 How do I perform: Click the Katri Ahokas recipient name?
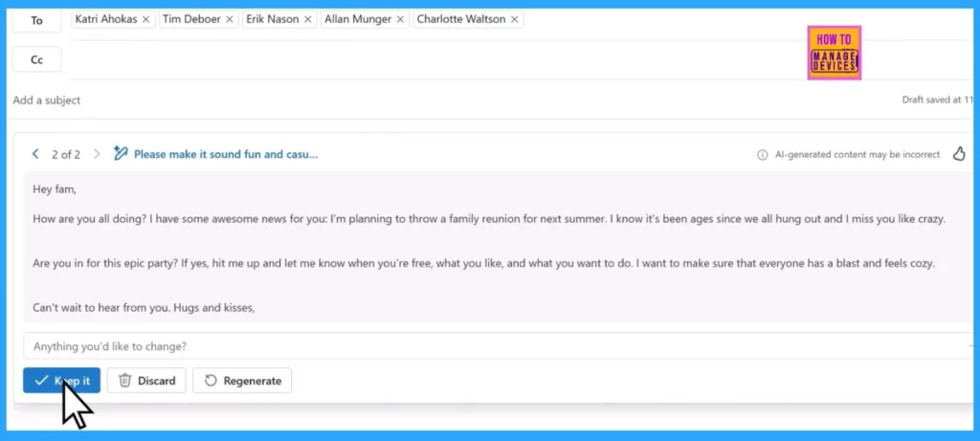pos(106,19)
